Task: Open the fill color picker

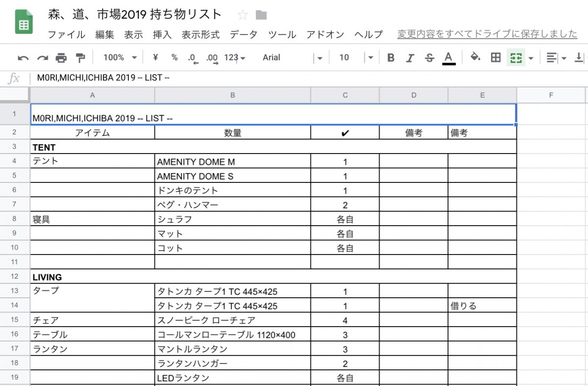Action: [x=475, y=57]
